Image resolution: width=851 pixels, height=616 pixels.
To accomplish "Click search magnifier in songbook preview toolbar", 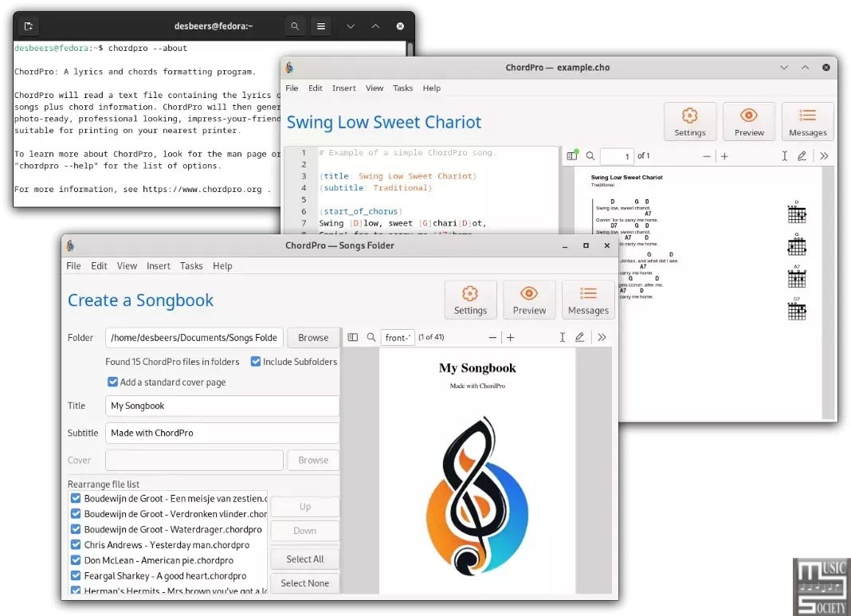I will pos(371,337).
